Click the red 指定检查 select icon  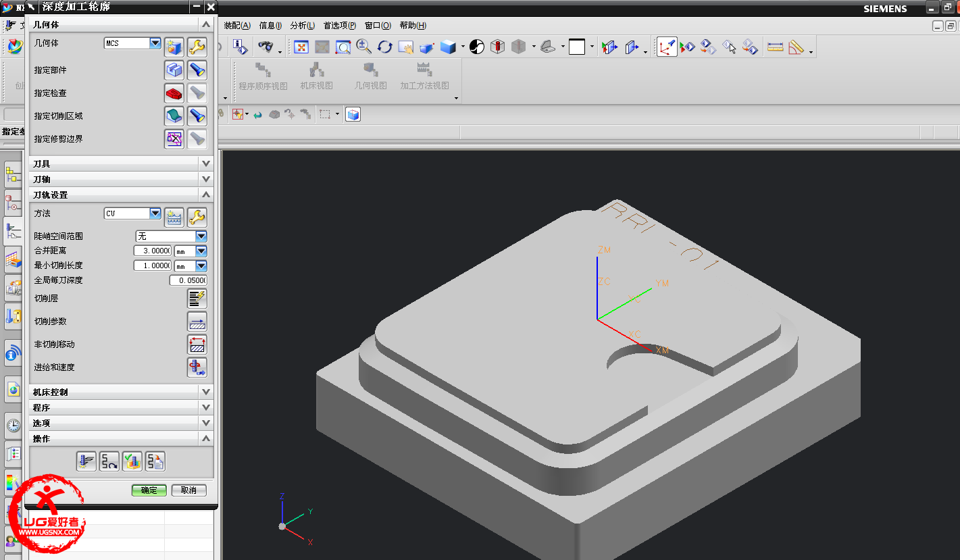[174, 93]
